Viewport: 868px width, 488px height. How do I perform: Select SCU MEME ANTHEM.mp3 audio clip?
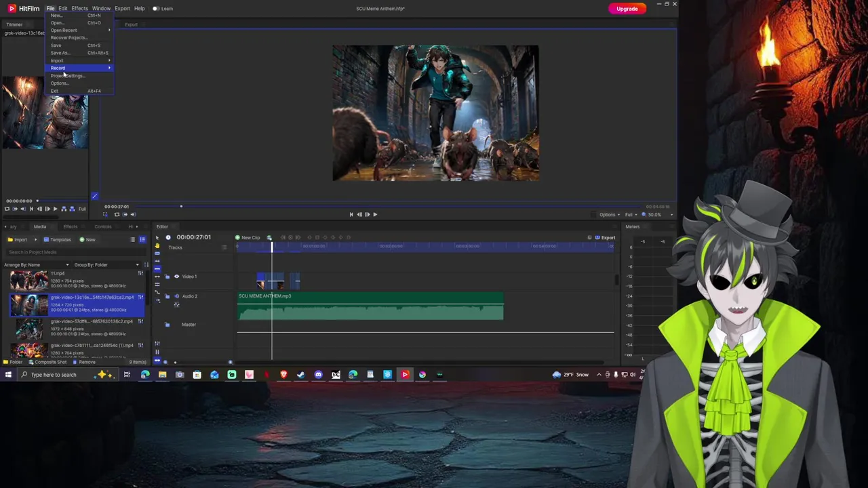tap(370, 306)
